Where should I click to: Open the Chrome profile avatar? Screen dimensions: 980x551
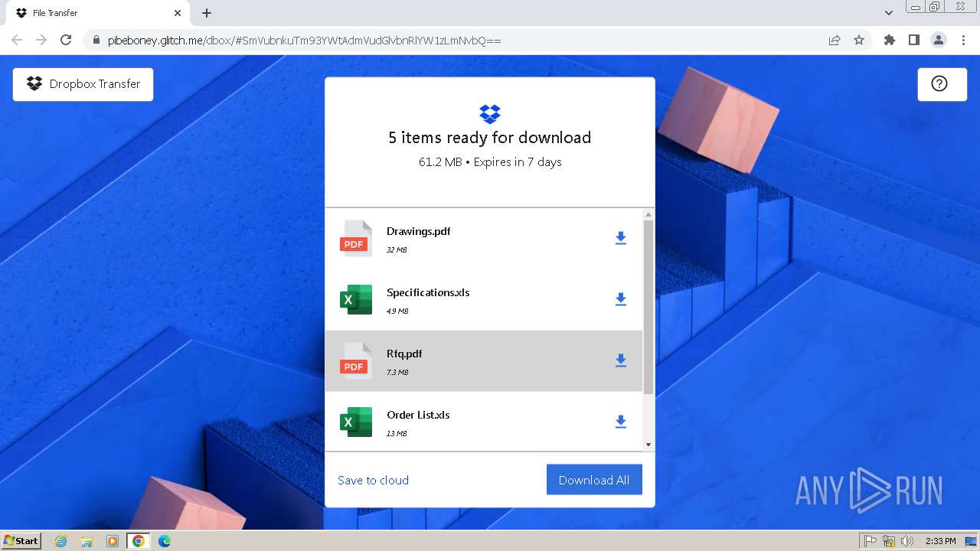(938, 40)
